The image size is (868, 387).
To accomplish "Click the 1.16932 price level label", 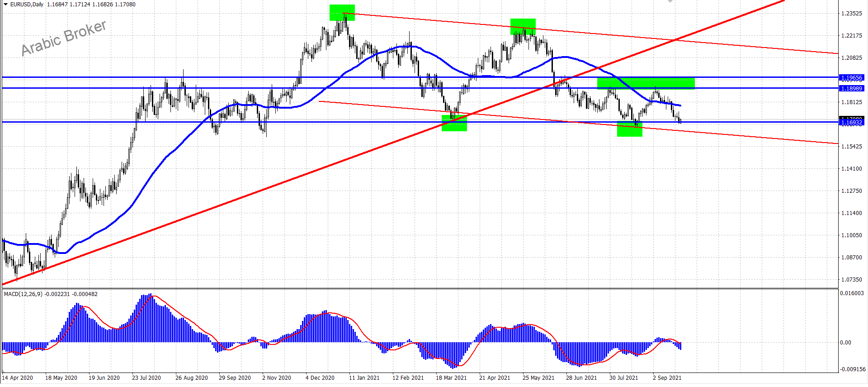I will 851,123.
